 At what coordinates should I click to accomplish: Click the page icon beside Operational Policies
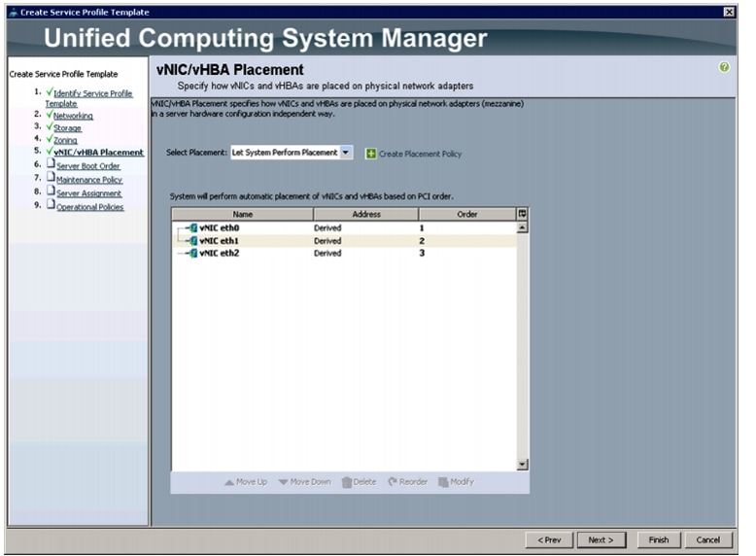[51, 204]
